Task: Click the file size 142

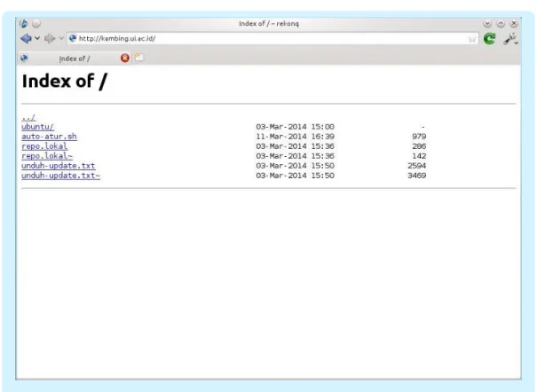Action: 419,156
